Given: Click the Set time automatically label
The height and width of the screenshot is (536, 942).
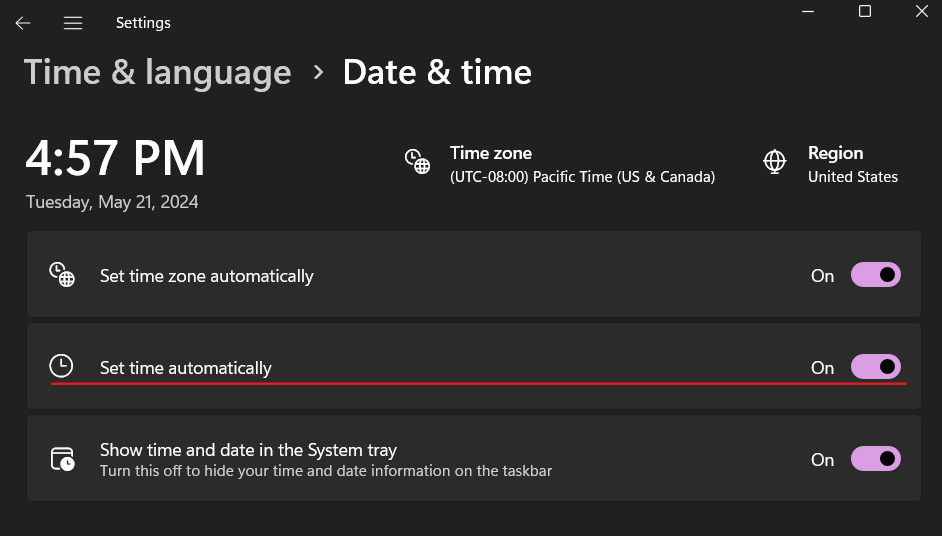Looking at the screenshot, I should pos(186,368).
